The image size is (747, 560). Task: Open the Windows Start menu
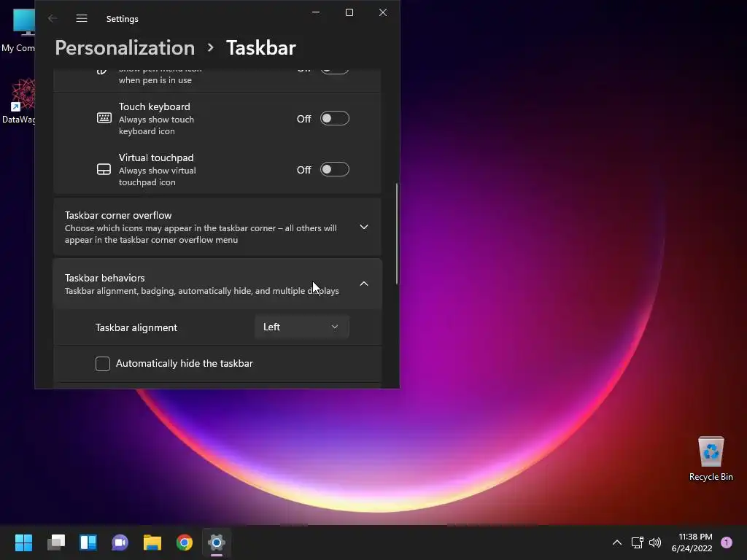[23, 542]
